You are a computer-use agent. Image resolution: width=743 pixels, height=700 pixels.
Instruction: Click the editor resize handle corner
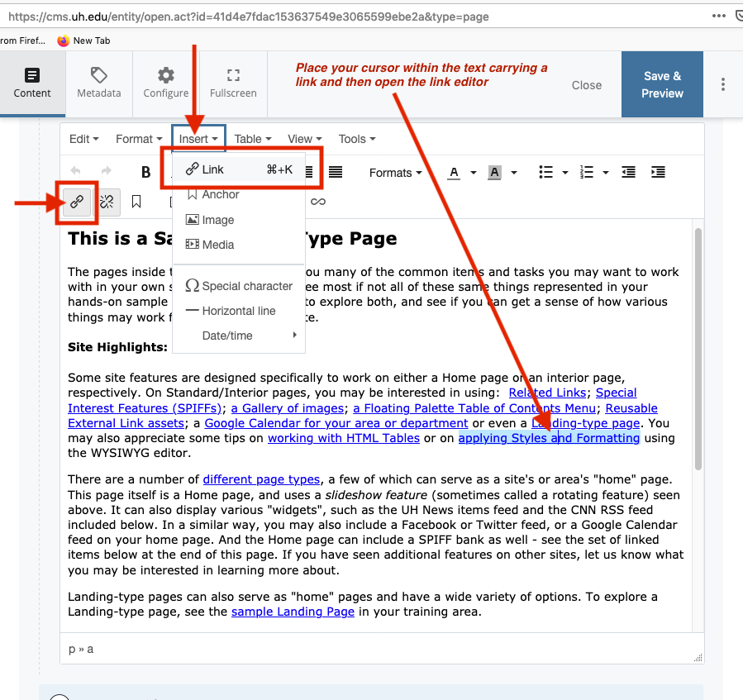[698, 657]
